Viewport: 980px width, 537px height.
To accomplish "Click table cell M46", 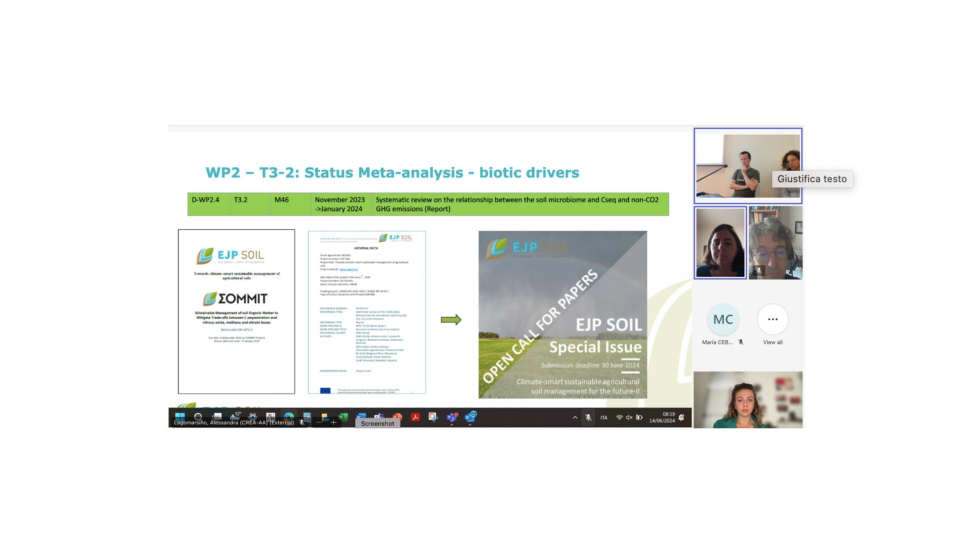I will (291, 204).
